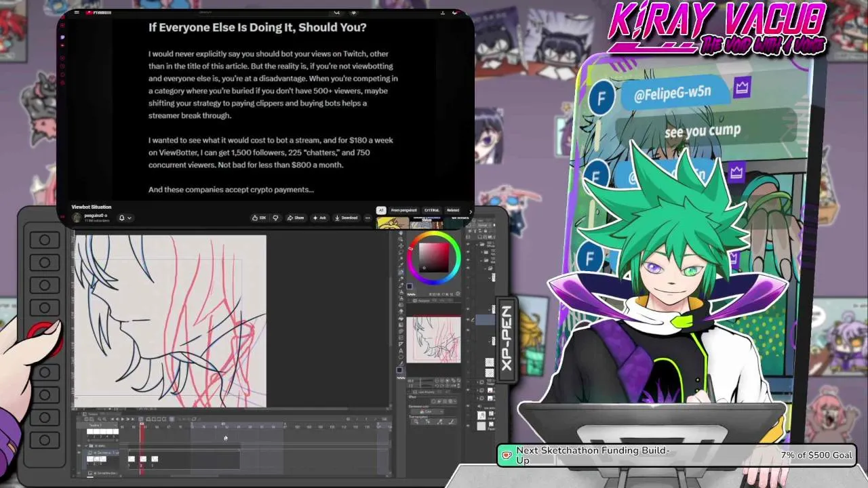
Task: Open the YouTube hamburger guide menu
Action: click(x=76, y=12)
